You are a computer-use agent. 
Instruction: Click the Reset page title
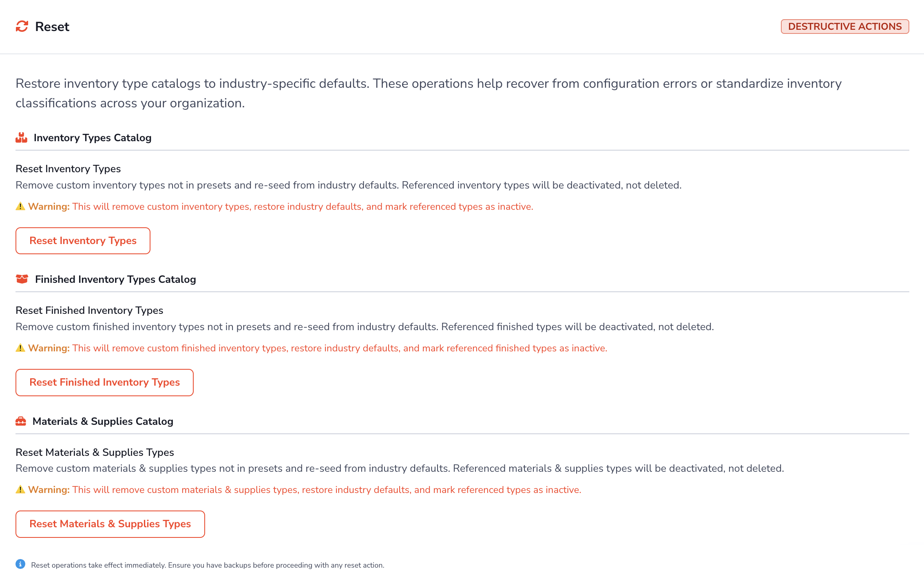(52, 27)
